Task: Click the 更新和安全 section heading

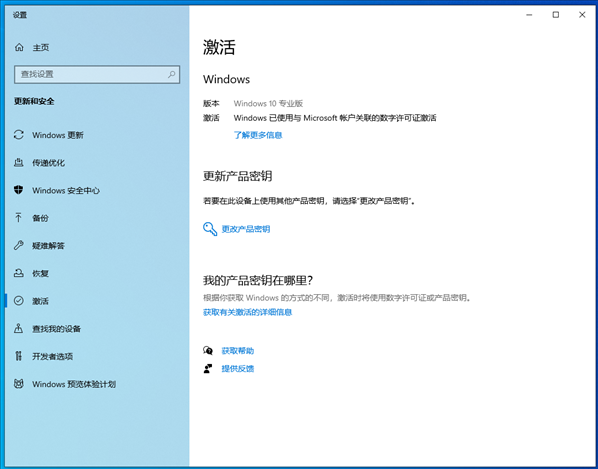Action: tap(34, 101)
